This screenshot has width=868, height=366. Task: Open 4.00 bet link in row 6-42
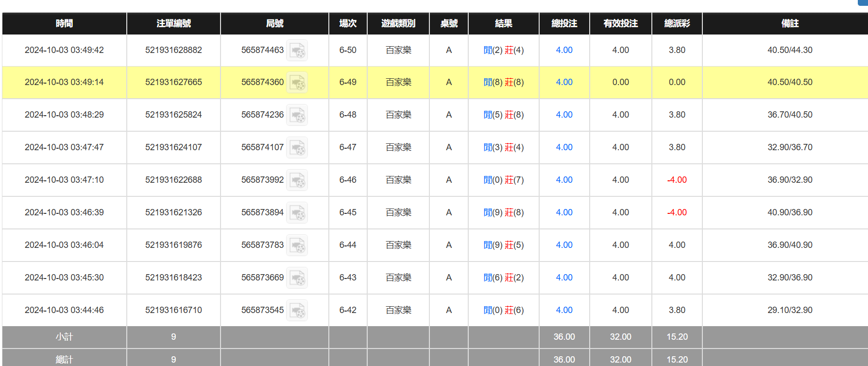tap(564, 310)
